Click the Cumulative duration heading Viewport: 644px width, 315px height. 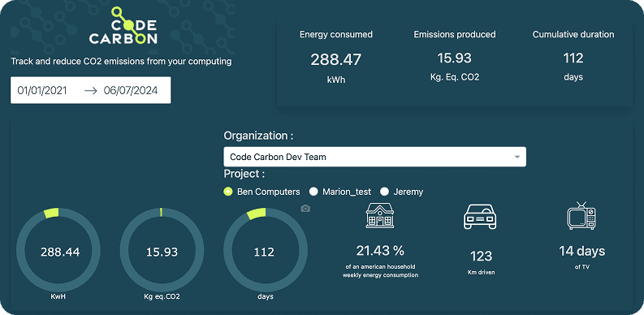(573, 34)
